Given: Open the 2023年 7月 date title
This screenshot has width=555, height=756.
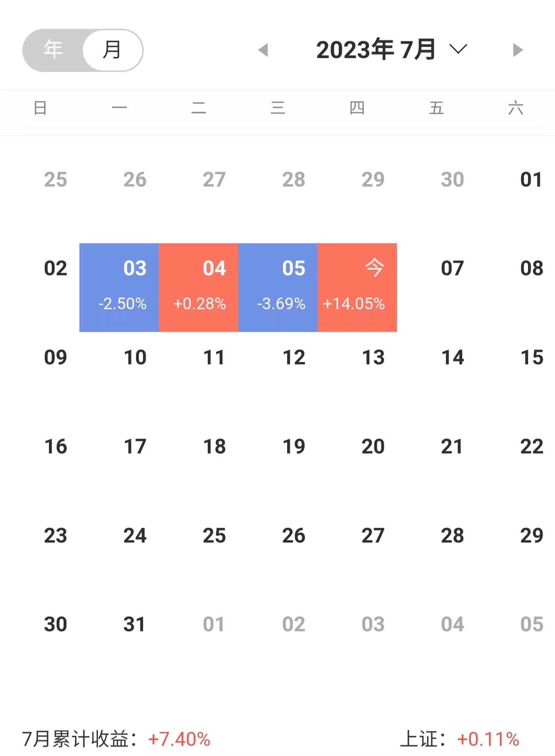Looking at the screenshot, I should (376, 50).
